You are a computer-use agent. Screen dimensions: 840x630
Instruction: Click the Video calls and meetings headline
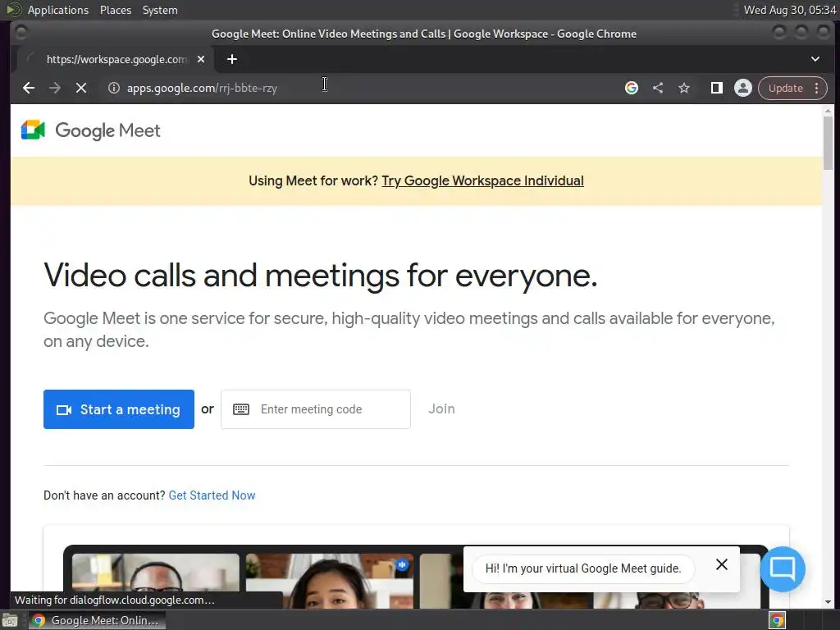pyautogui.click(x=321, y=276)
